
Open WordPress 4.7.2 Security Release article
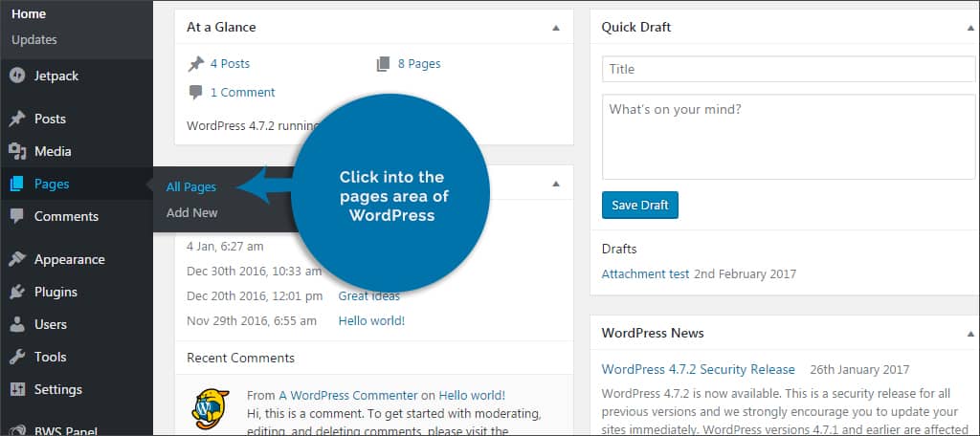click(x=698, y=369)
